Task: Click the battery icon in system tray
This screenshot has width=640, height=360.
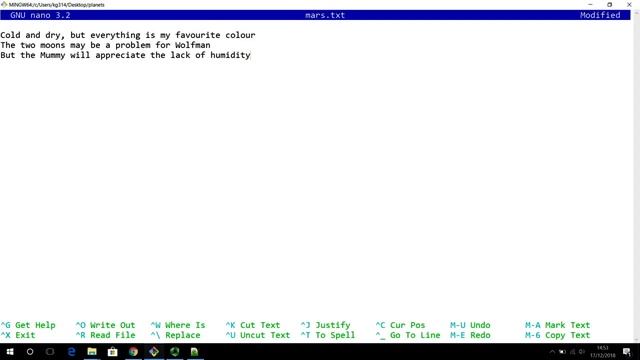Action: [x=562, y=352]
